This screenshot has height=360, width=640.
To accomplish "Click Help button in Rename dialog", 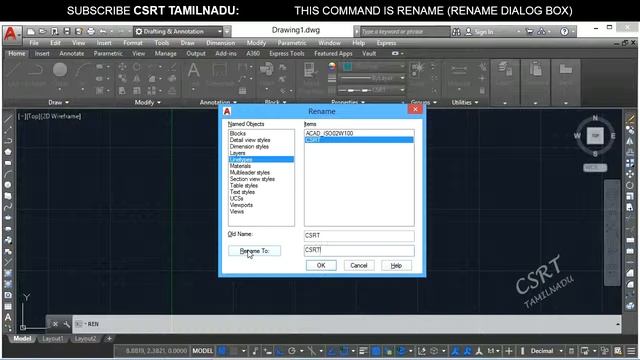I will click(x=396, y=265).
